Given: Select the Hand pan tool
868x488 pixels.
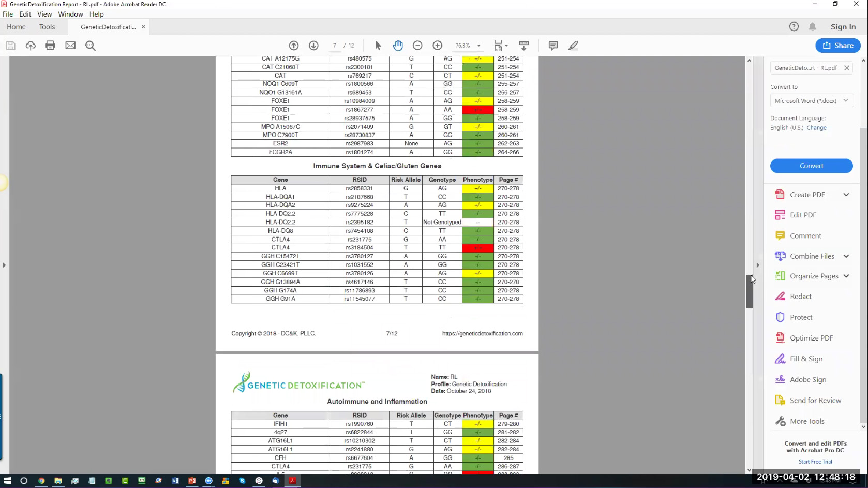Looking at the screenshot, I should [397, 46].
